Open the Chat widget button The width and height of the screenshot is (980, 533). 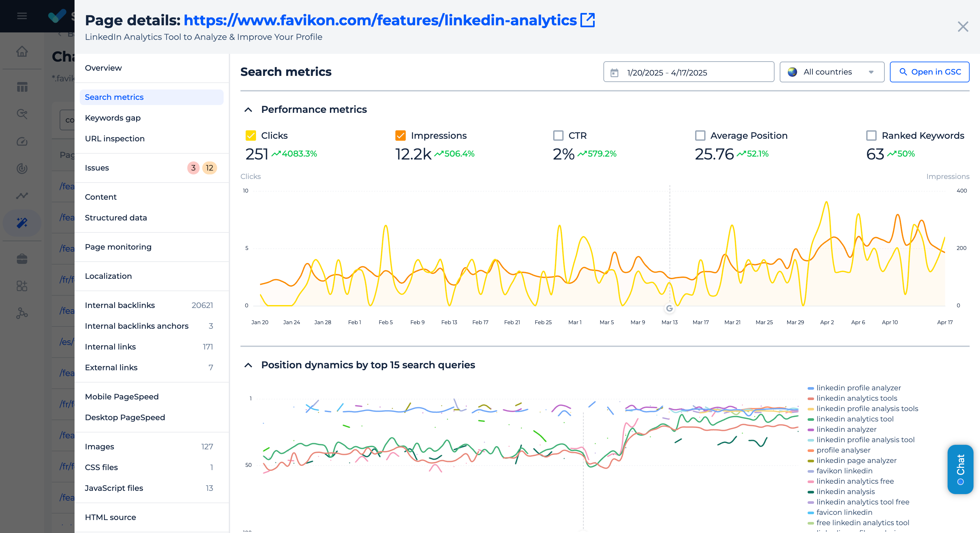(960, 469)
